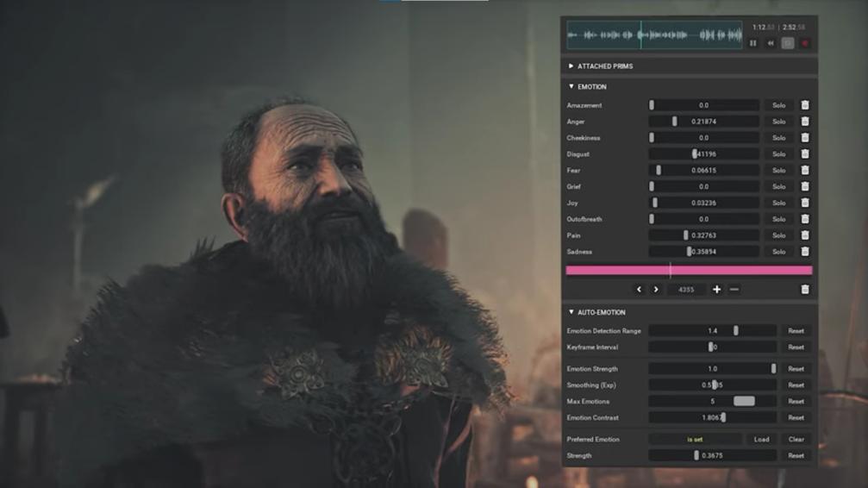The height and width of the screenshot is (488, 868).
Task: Solo the Sadness emotion
Action: [x=779, y=252]
